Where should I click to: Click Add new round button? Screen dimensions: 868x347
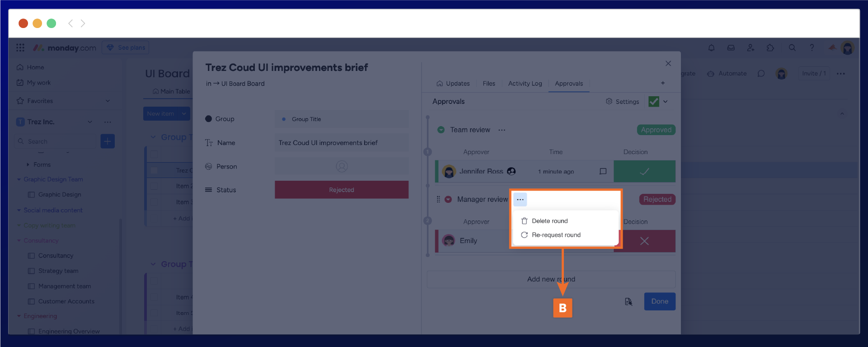click(x=551, y=279)
